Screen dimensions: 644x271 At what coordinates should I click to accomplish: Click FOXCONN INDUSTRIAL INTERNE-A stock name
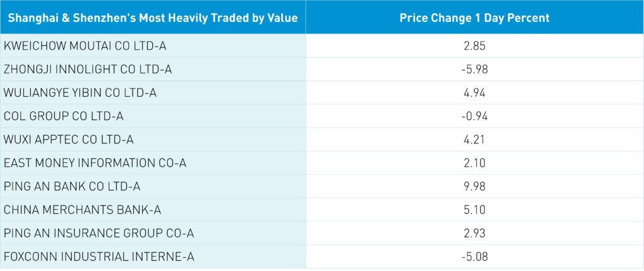[x=99, y=257]
